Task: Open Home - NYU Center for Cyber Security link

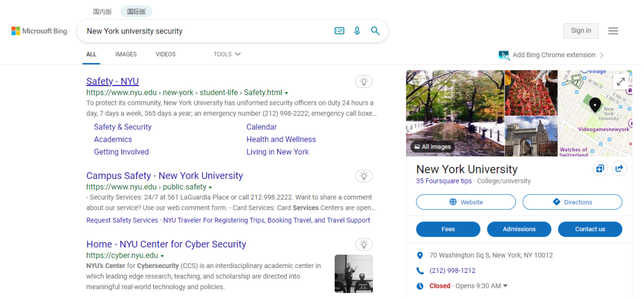Action: point(166,244)
